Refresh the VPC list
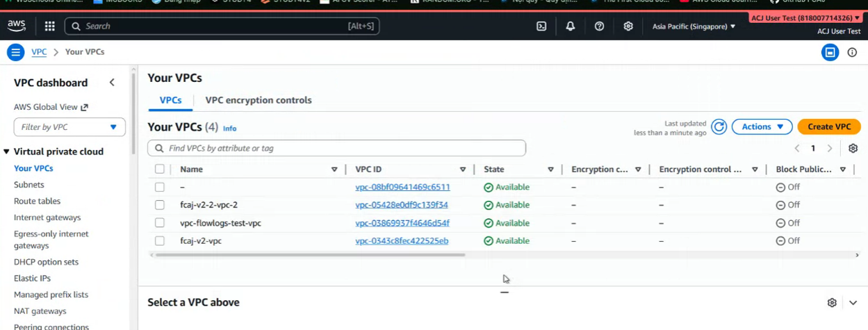The width and height of the screenshot is (868, 330). pyautogui.click(x=719, y=127)
